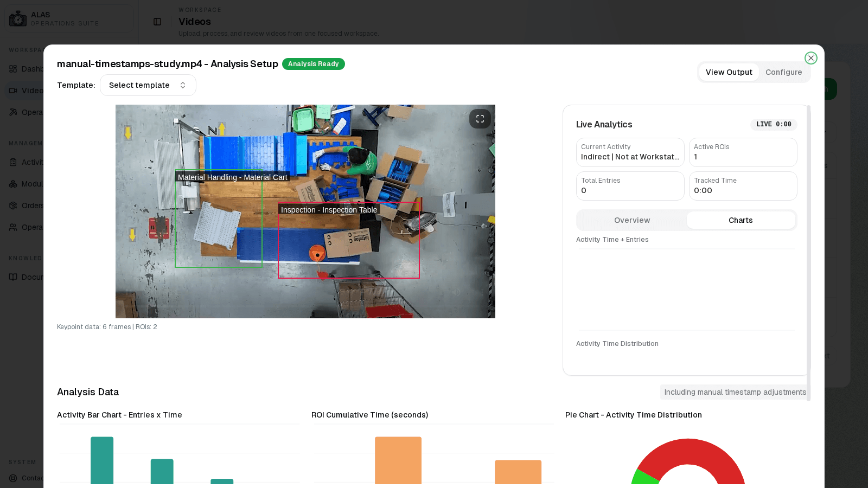Viewport: 868px width, 488px height.
Task: Switch to View Output mode
Action: click(729, 72)
